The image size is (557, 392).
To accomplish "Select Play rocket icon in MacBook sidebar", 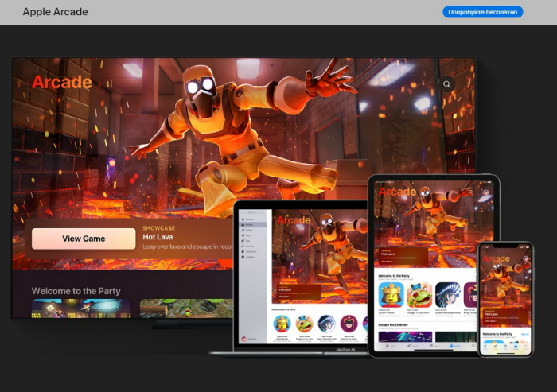I will click(x=243, y=241).
